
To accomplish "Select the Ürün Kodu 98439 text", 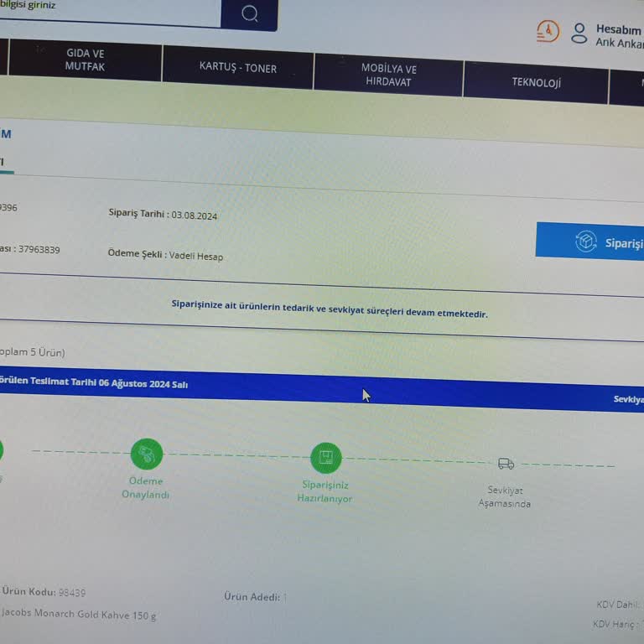I will pos(44,592).
